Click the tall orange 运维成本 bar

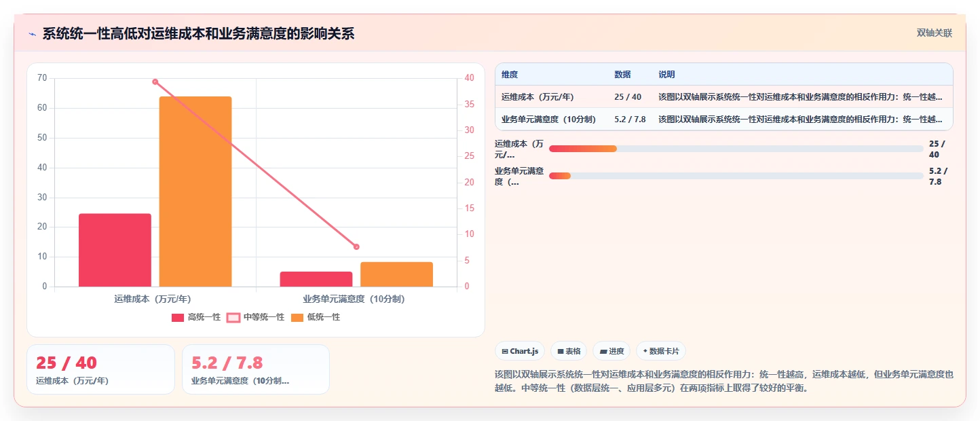click(195, 191)
